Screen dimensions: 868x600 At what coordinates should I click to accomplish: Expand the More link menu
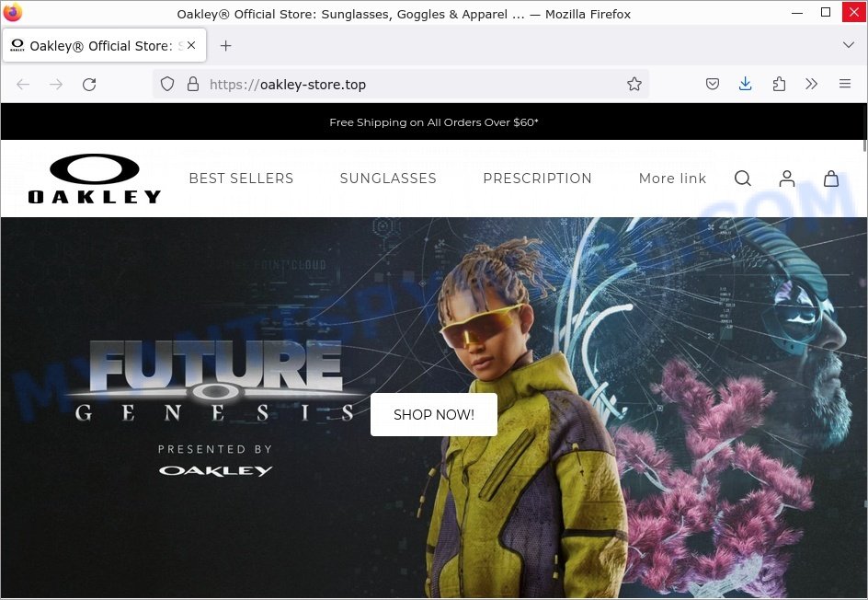tap(672, 179)
